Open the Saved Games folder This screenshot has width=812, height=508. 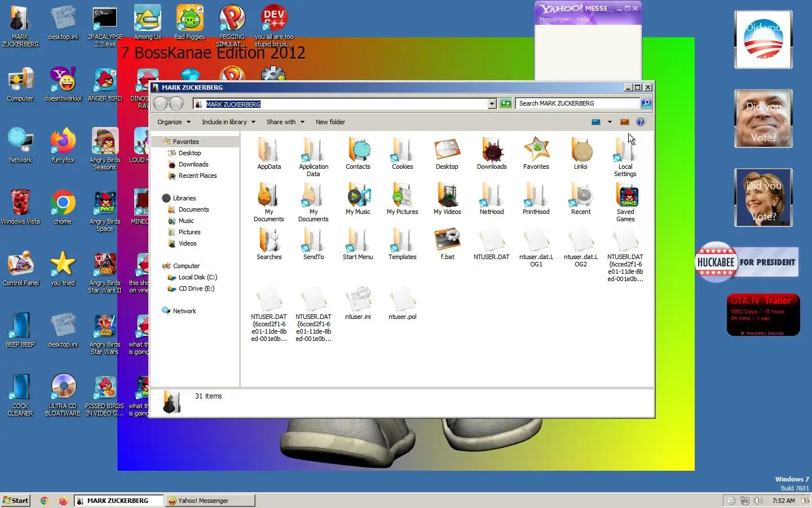[625, 202]
